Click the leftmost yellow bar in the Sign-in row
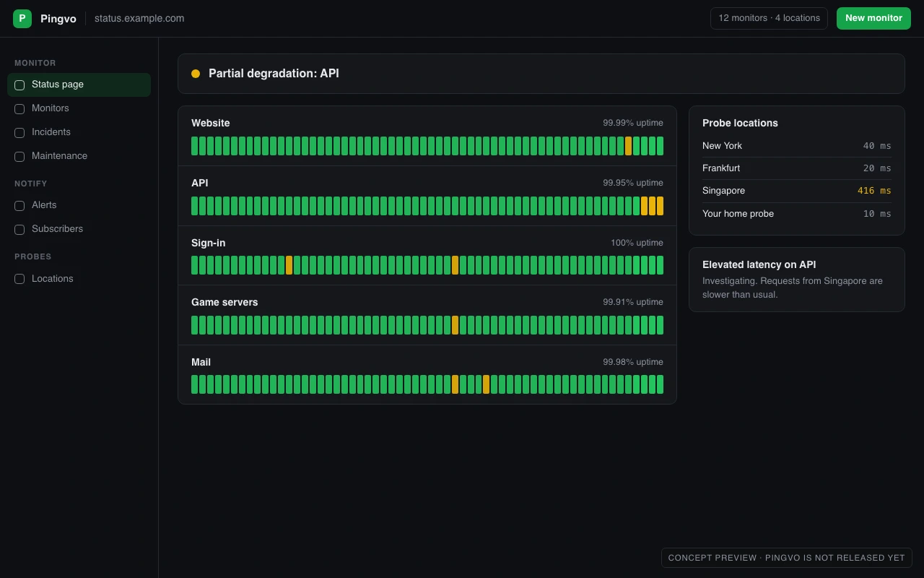 [x=289, y=265]
